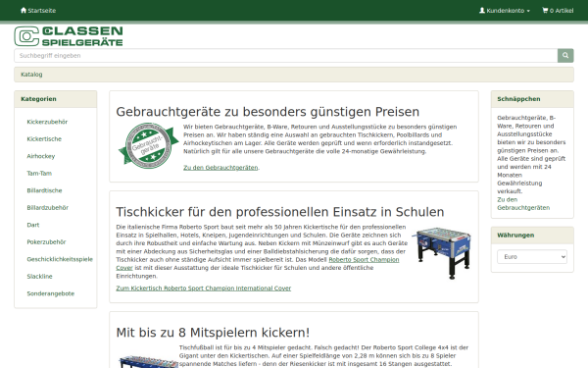Click the Startseite home icon
Viewport: 588px width, 368px height.
coord(24,10)
